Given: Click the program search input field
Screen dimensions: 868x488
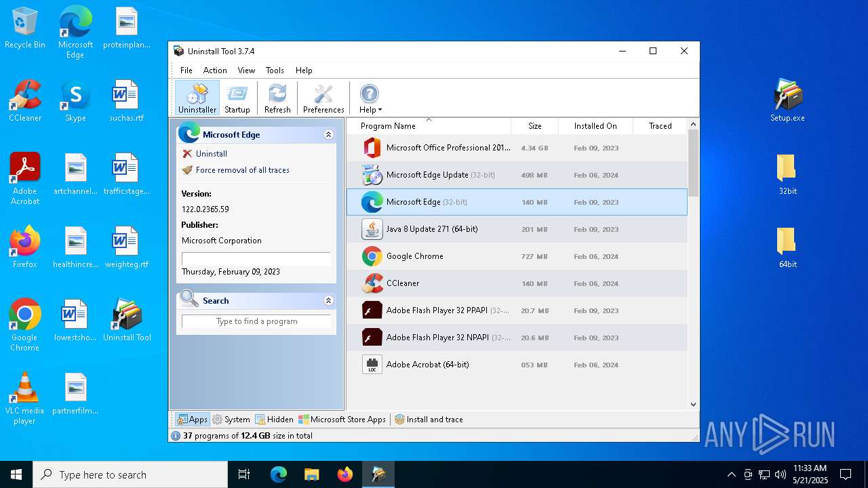Looking at the screenshot, I should (x=256, y=321).
